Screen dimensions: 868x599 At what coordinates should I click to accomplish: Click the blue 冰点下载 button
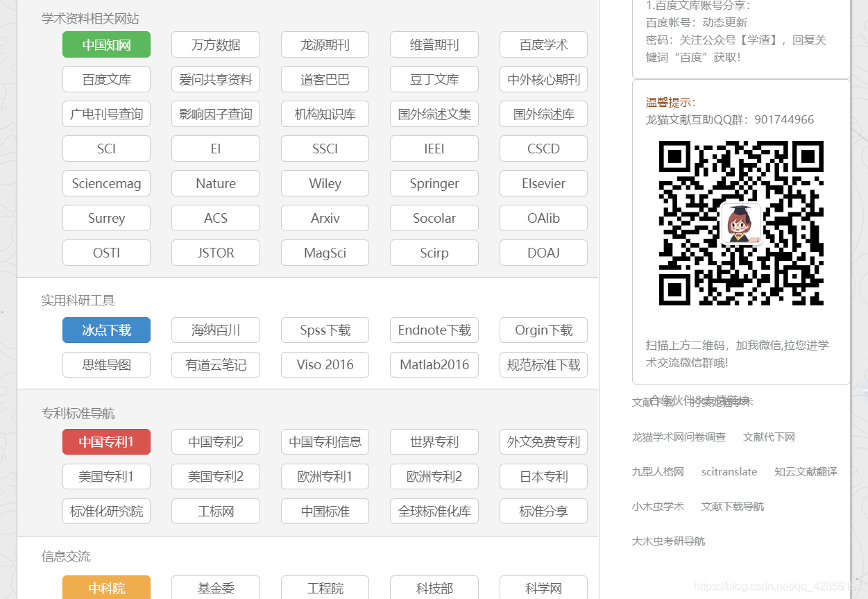click(x=106, y=330)
